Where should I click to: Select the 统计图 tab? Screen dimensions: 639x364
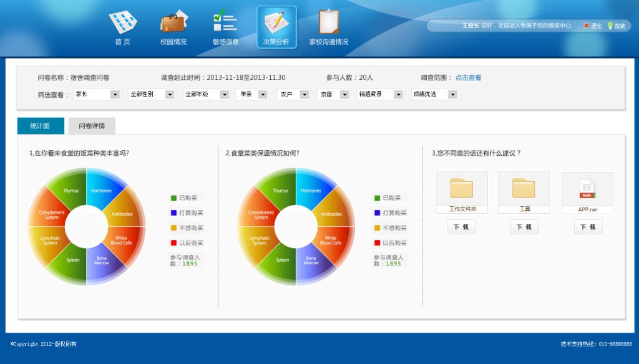[41, 125]
